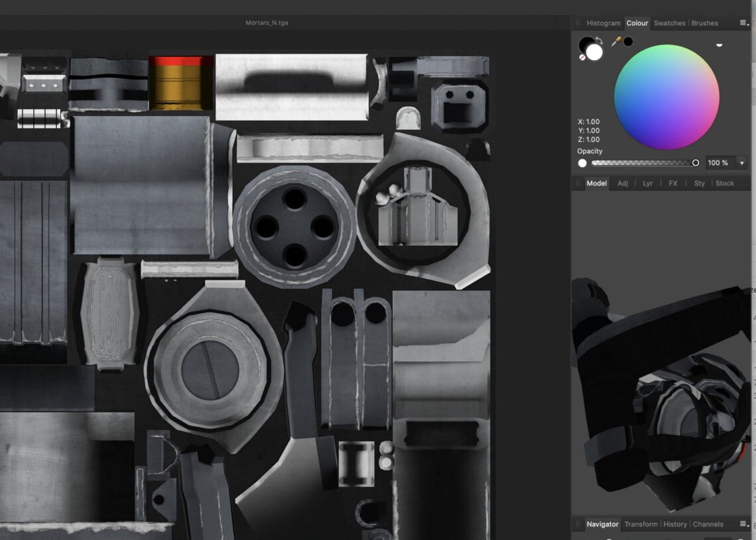The width and height of the screenshot is (756, 540).
Task: Switch to the Brushes tab
Action: pyautogui.click(x=705, y=23)
